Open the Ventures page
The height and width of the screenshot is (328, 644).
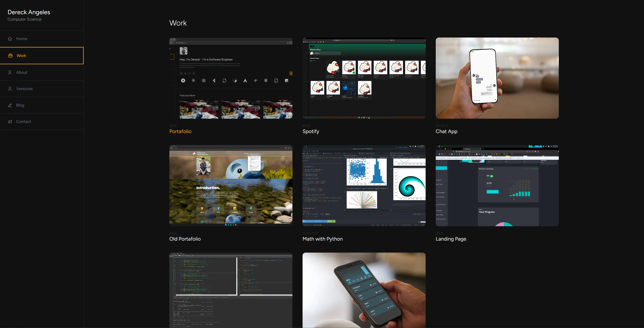(x=42, y=89)
